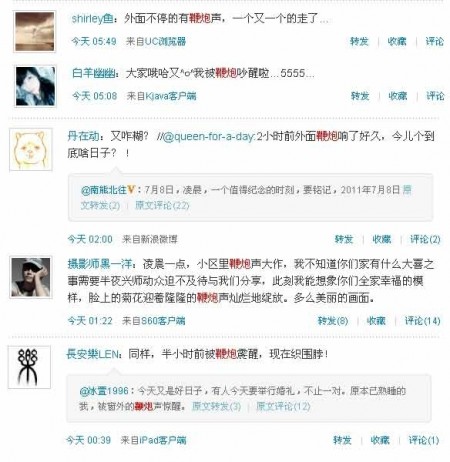The height and width of the screenshot is (462, 450).
Task: Open the shirley鱼 username link
Action: point(93,18)
